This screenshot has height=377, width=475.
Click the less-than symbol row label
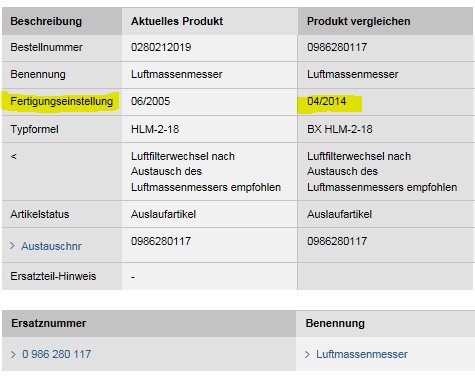pyautogui.click(x=13, y=156)
